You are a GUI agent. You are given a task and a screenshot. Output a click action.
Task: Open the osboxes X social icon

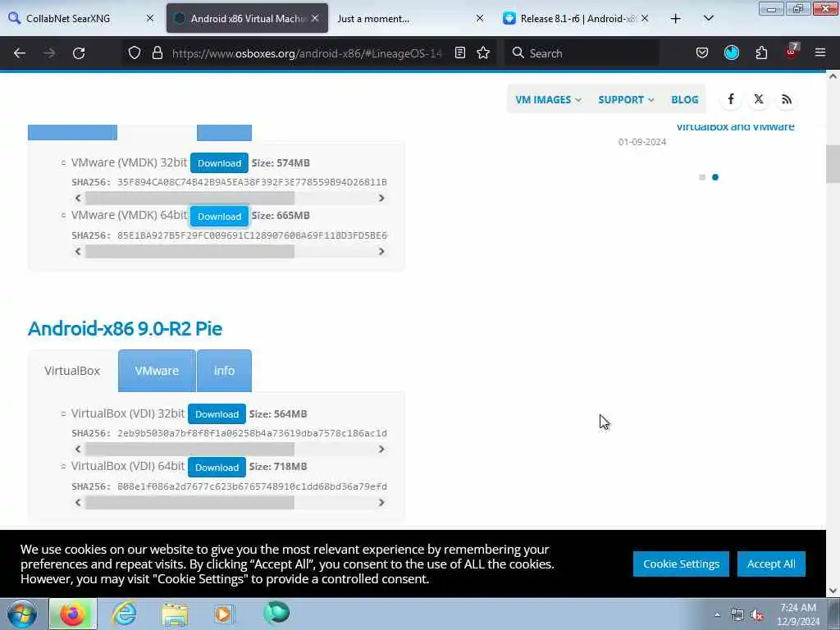tap(759, 99)
